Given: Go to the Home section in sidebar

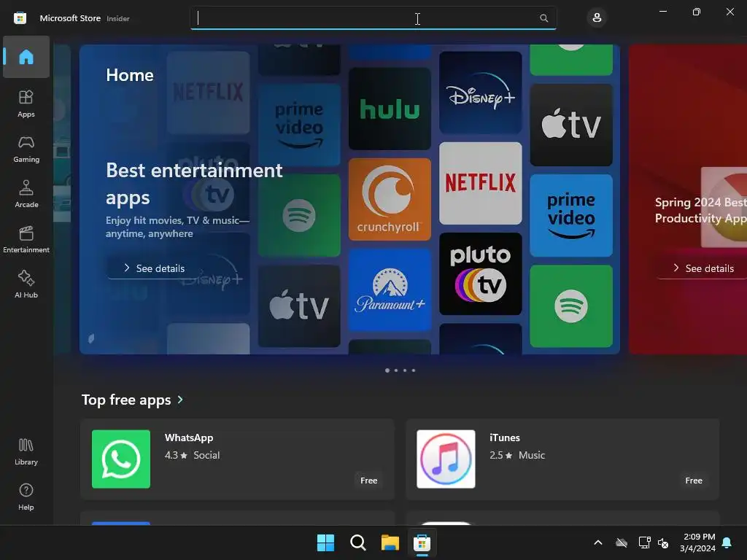Looking at the screenshot, I should (26, 57).
